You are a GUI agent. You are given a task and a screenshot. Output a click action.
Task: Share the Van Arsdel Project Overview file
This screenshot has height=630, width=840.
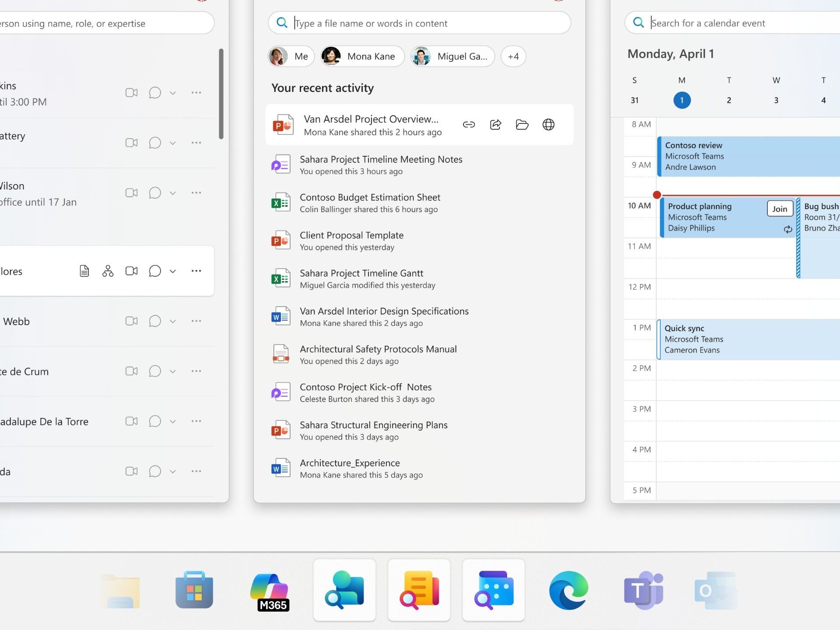[495, 125]
